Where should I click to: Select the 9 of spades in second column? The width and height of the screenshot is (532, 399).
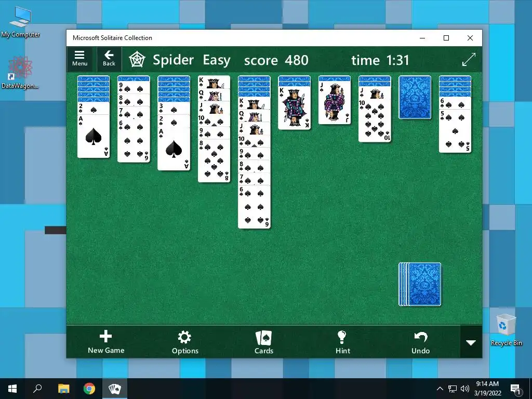(134, 87)
